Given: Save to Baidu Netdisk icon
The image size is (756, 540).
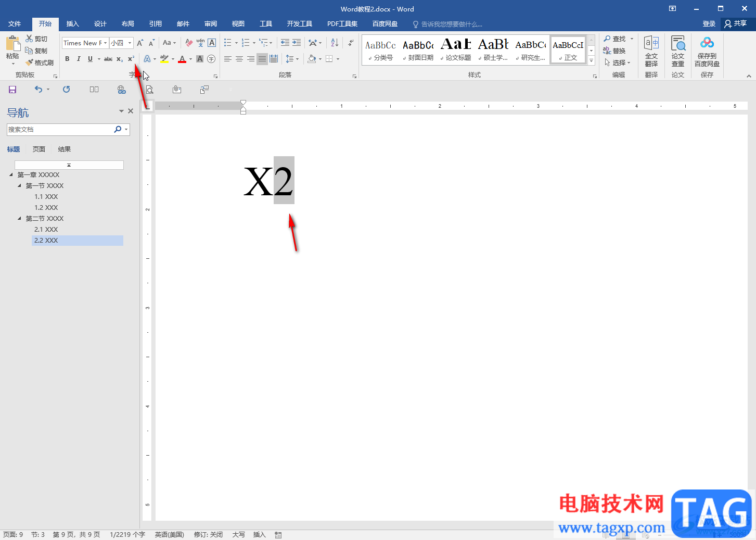Looking at the screenshot, I should click(707, 51).
